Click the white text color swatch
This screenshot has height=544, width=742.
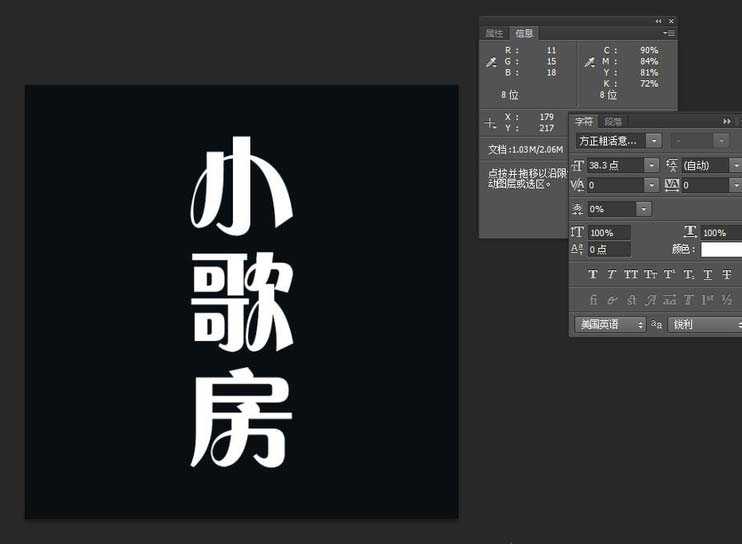tap(720, 249)
